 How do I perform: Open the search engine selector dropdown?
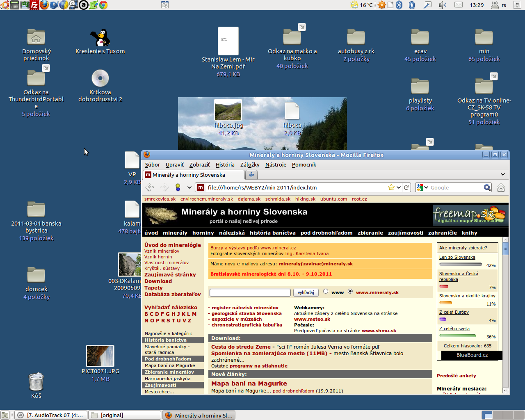tap(422, 187)
